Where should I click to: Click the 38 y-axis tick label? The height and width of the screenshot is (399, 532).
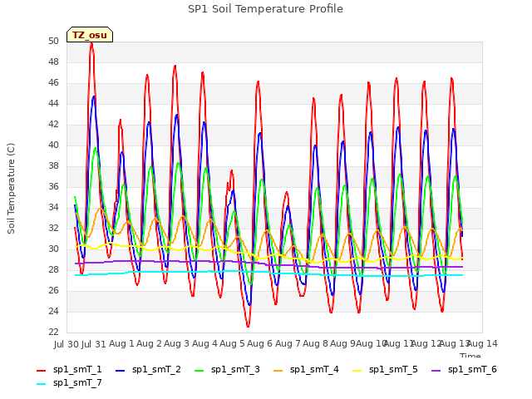(x=53, y=165)
